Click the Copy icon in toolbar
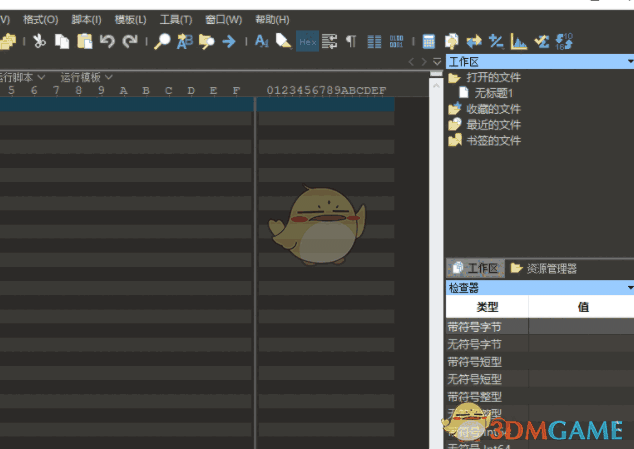This screenshot has height=449, width=634. point(62,41)
